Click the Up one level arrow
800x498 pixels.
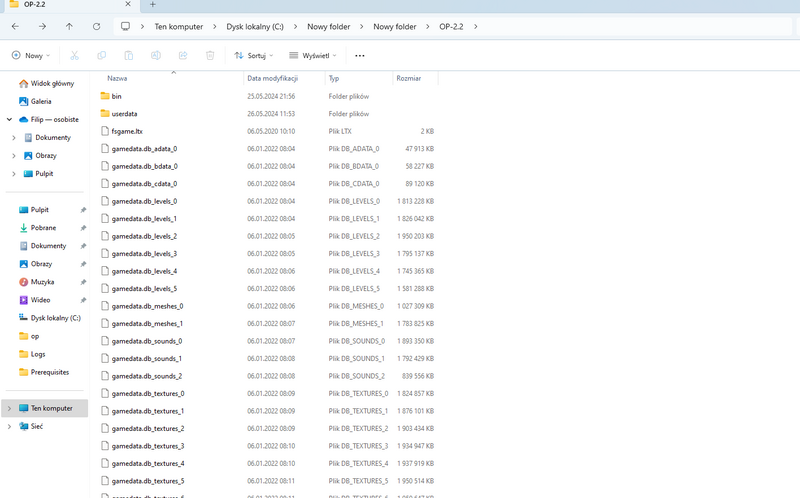pyautogui.click(x=69, y=26)
